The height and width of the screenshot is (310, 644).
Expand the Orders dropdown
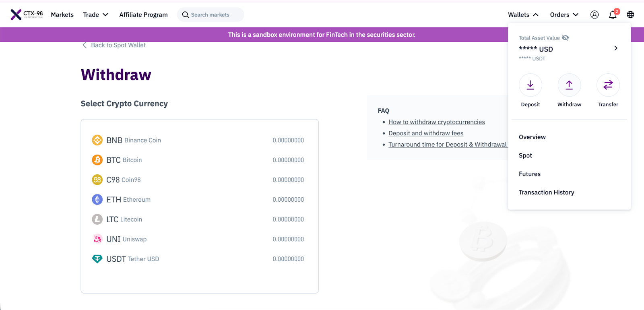pos(564,14)
